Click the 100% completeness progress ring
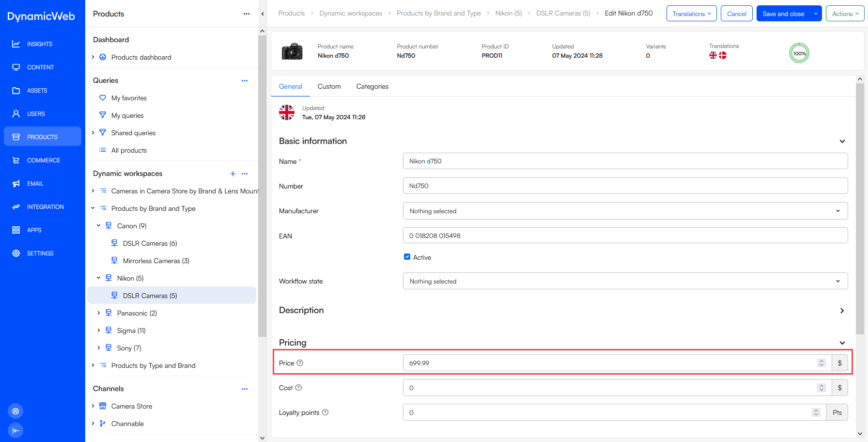Viewport: 868px width, 442px height. point(799,53)
